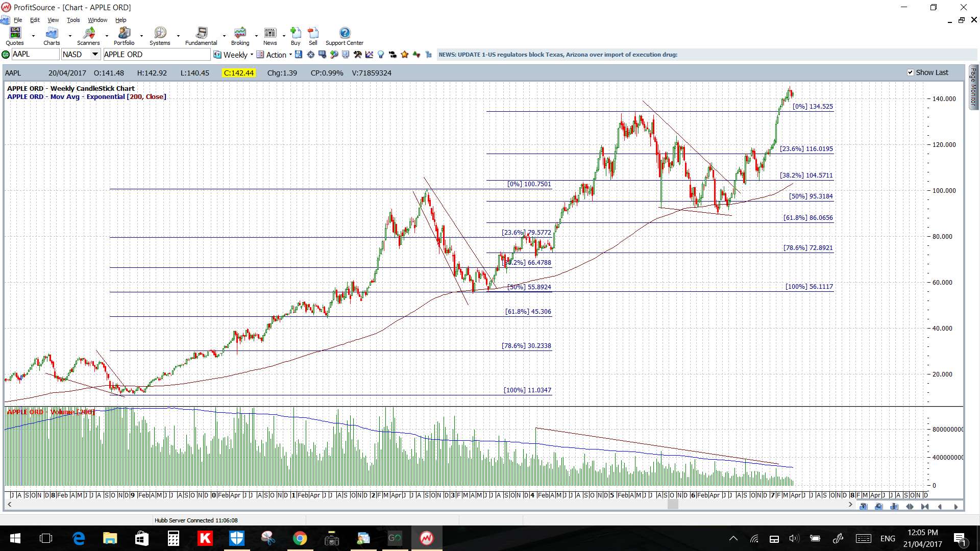Screen dimensions: 980x551
Task: Click the gold star favorites icon
Action: tap(405, 55)
